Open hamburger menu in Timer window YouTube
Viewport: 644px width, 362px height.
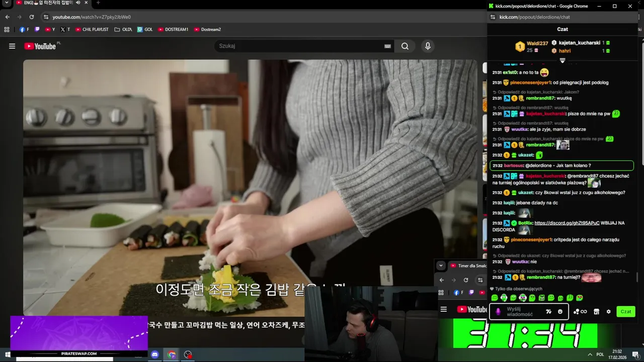444,309
